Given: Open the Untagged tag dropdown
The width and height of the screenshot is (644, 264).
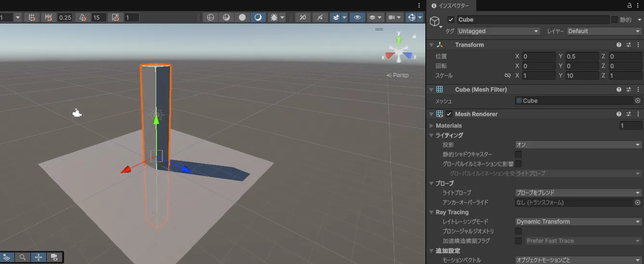Looking at the screenshot, I should tap(499, 31).
